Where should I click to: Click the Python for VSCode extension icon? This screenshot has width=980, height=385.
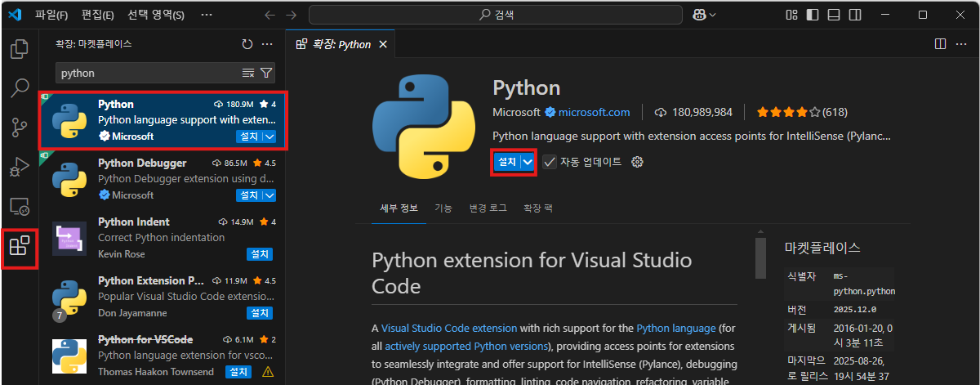[69, 356]
